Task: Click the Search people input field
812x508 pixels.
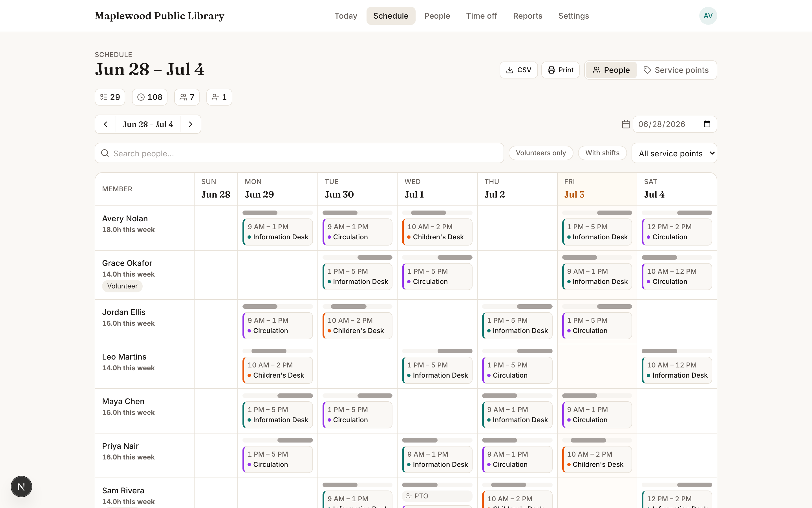Action: (x=299, y=153)
